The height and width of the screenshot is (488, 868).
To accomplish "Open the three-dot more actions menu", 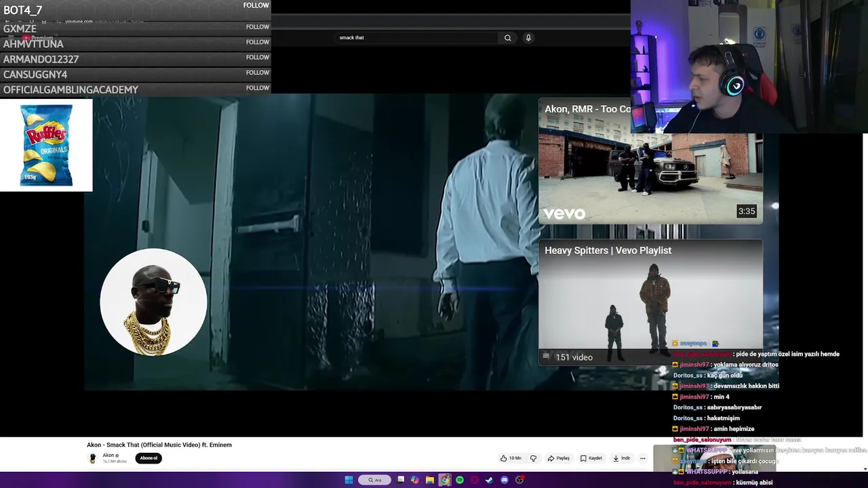I will (643, 458).
